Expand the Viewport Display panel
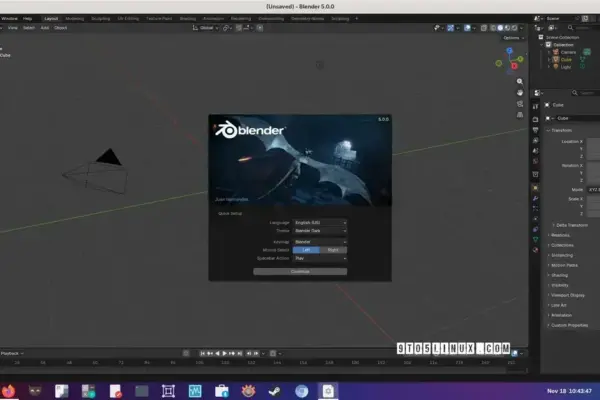The width and height of the screenshot is (600, 400). point(566,295)
